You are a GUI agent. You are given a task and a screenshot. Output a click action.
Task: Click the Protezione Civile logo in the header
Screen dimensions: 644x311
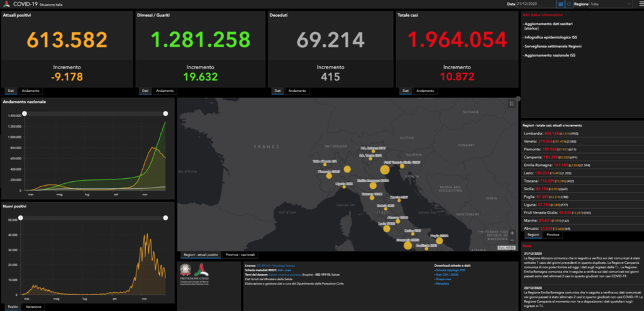click(6, 4)
